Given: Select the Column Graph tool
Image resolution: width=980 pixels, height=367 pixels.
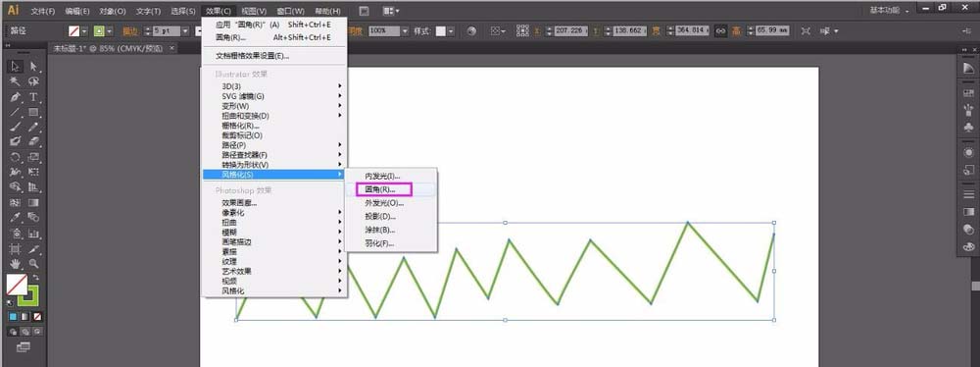Looking at the screenshot, I should pos(33,234).
